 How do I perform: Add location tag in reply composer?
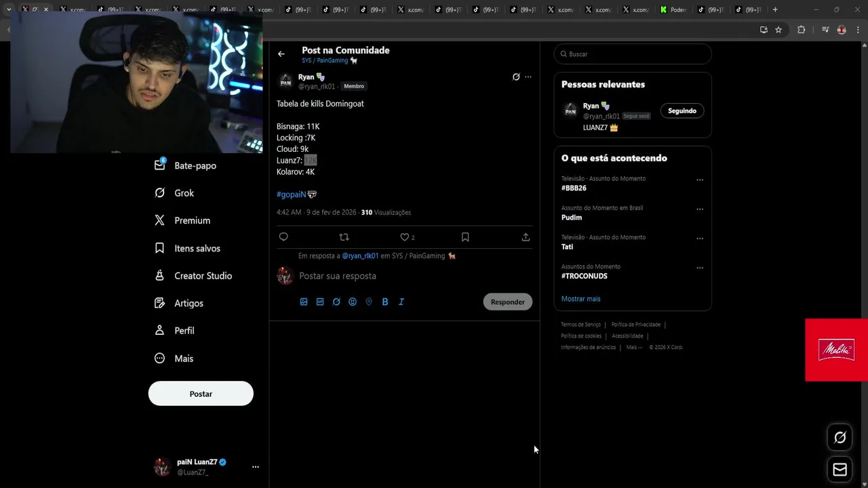[x=369, y=302]
